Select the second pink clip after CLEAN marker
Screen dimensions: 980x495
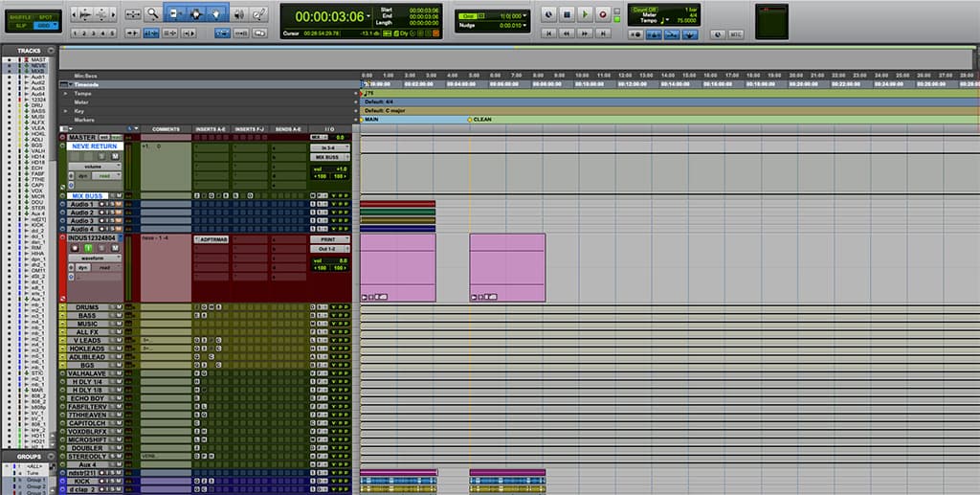(x=507, y=267)
